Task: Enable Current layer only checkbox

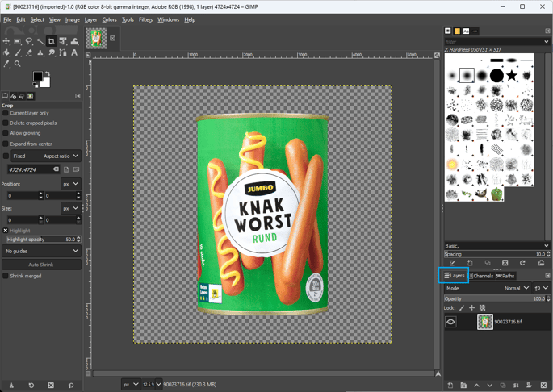Action: coord(6,113)
